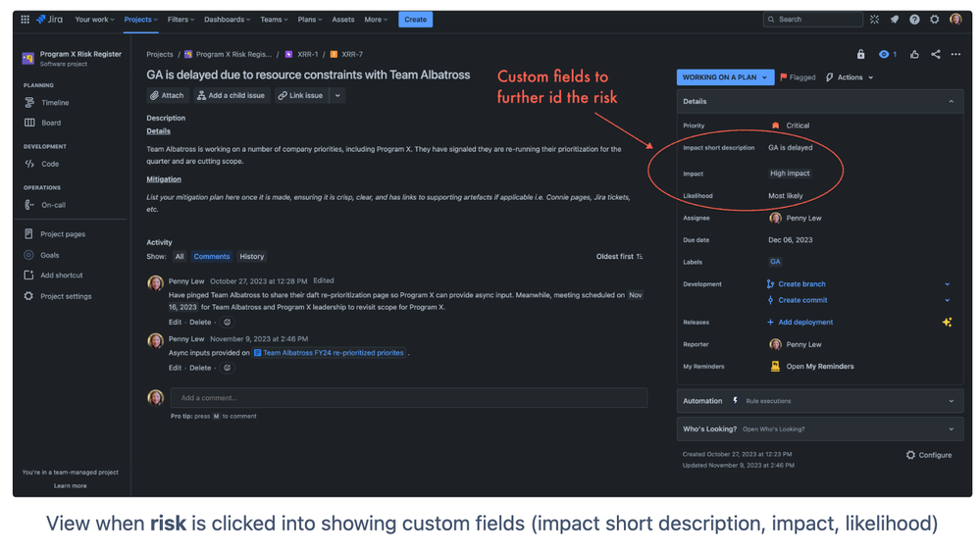Image resolution: width=980 pixels, height=552 pixels.
Task: Toggle Oldest first sort order
Action: 619,257
